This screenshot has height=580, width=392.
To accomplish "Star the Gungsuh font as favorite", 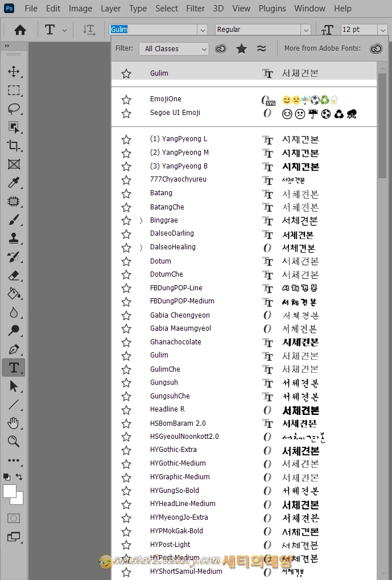I will [126, 383].
